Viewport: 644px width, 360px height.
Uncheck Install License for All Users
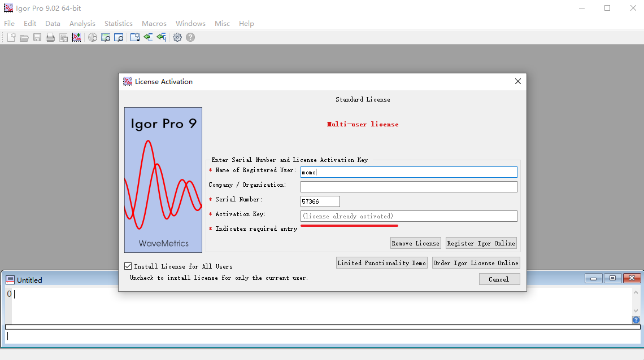(128, 266)
